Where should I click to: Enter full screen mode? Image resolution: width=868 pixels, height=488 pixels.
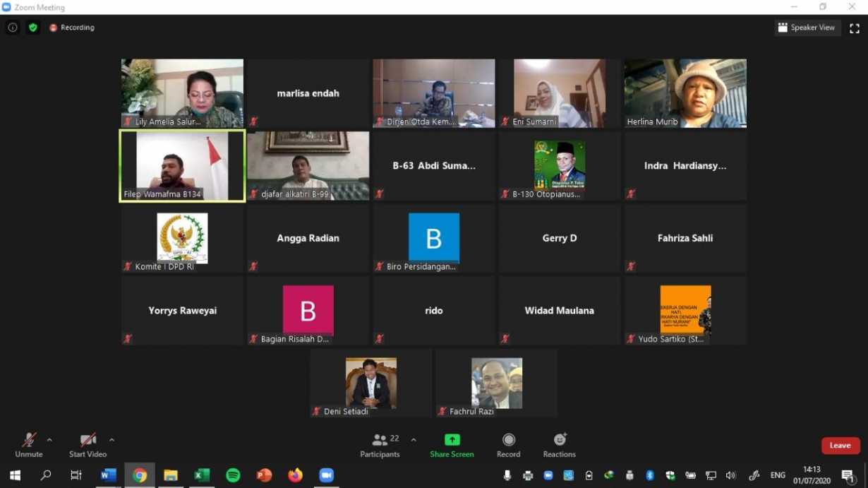tap(854, 28)
